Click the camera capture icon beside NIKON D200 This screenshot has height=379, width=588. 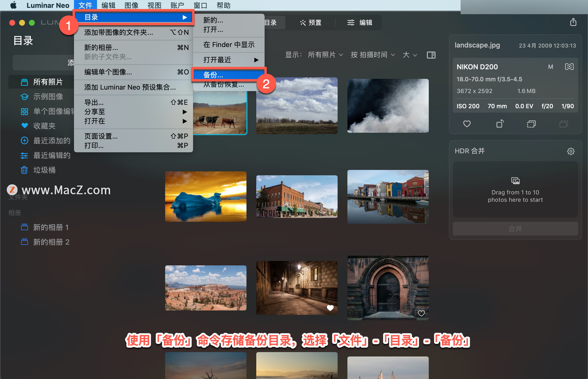pos(569,67)
